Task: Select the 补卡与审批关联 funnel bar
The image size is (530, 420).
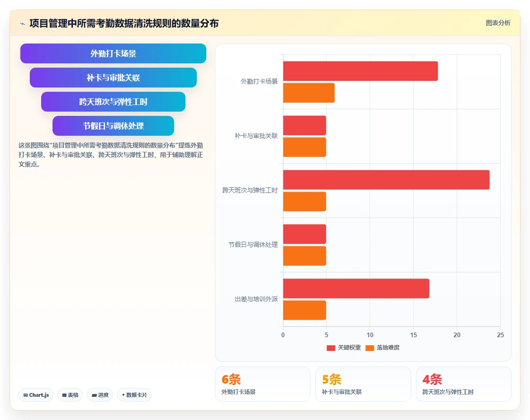Action: (113, 78)
